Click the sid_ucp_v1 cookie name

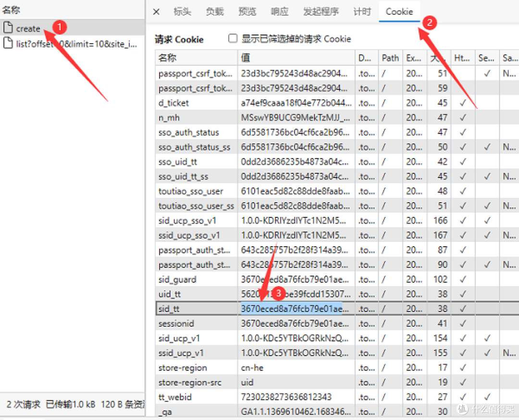179,338
